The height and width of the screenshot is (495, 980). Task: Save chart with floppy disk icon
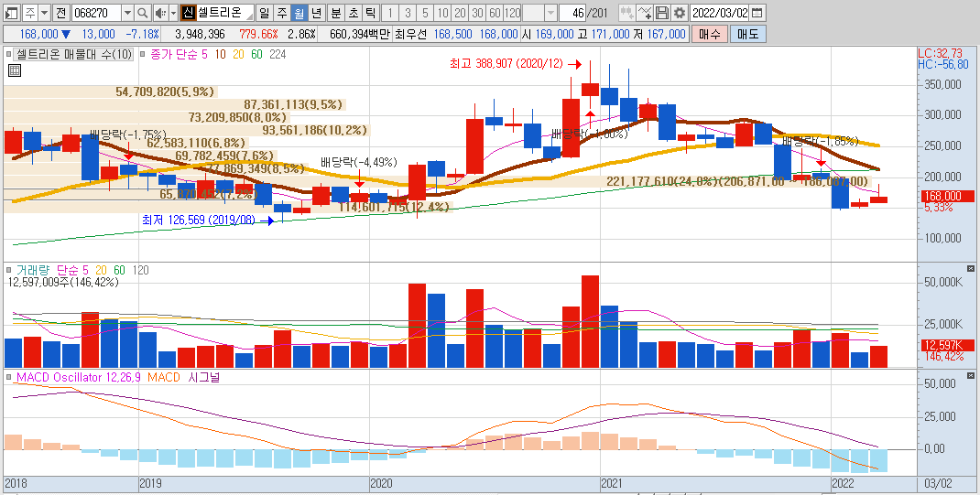click(x=662, y=13)
